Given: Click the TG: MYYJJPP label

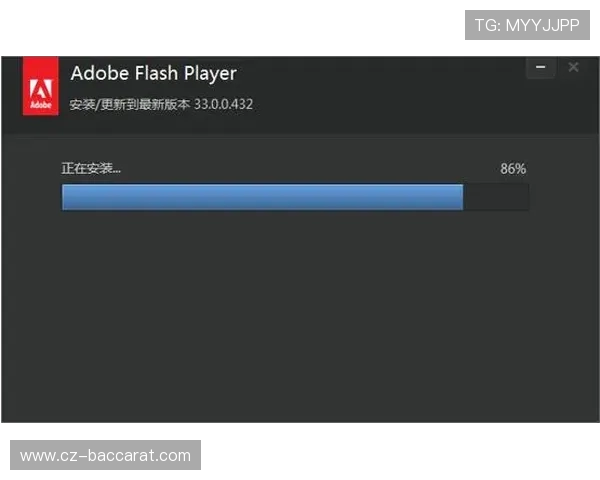Looking at the screenshot, I should point(526,26).
